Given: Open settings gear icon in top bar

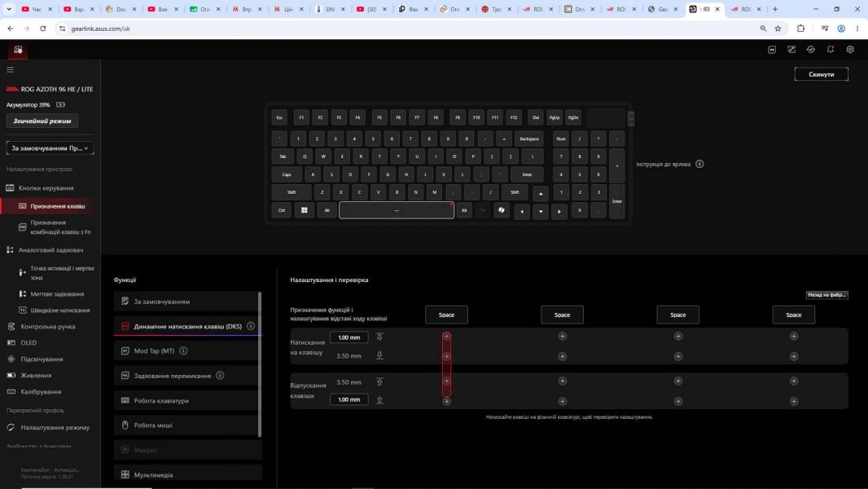Looking at the screenshot, I should [x=850, y=49].
